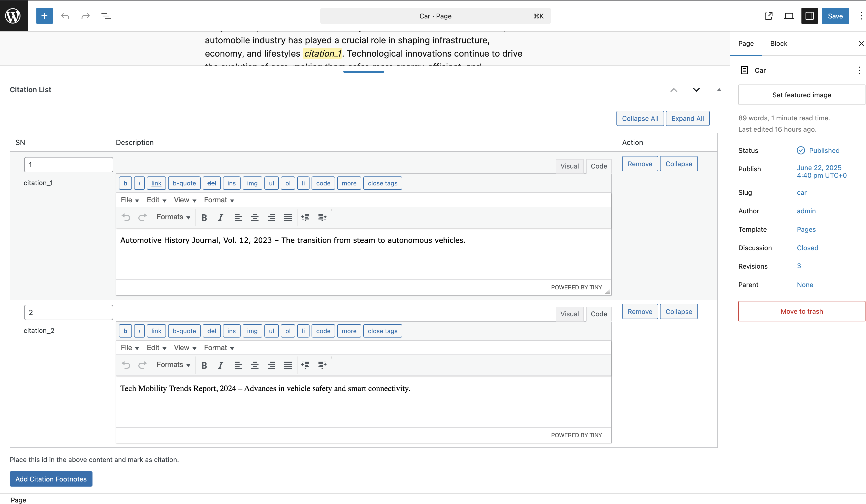Viewport: 866px width, 504px height.
Task: Toggle the settings sidebar panel icon
Action: (809, 16)
